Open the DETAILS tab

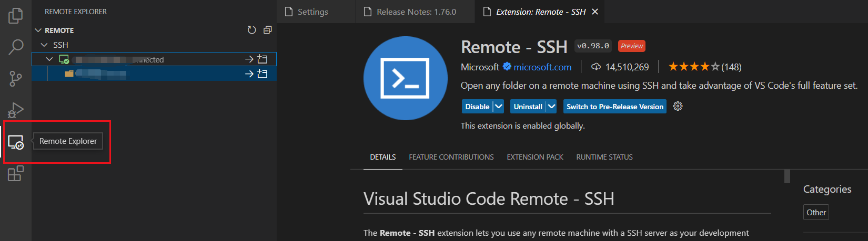click(x=383, y=157)
